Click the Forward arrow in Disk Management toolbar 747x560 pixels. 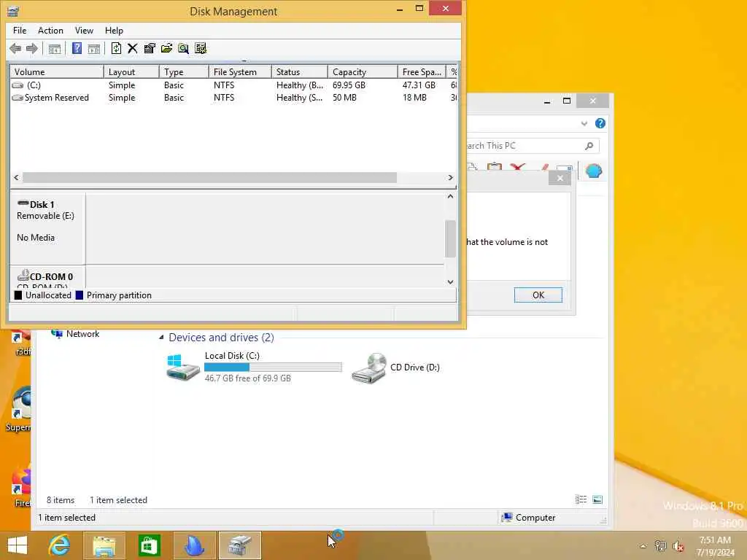coord(32,48)
